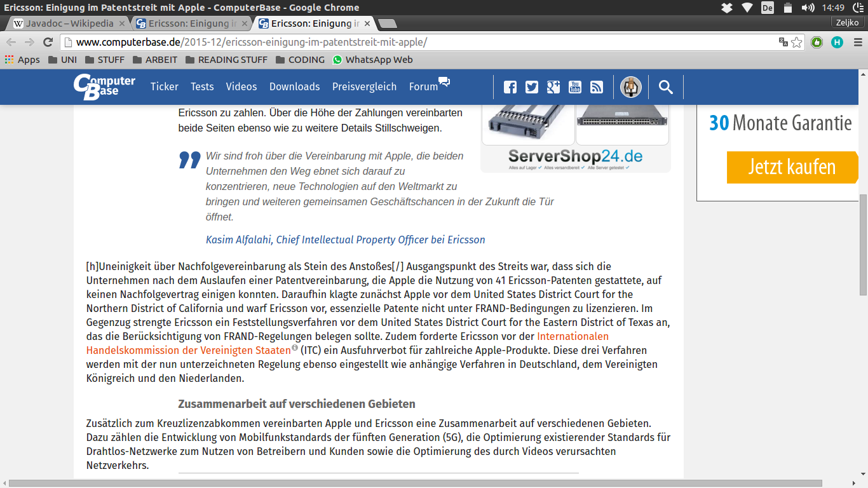Open the battery indicator

[x=788, y=8]
